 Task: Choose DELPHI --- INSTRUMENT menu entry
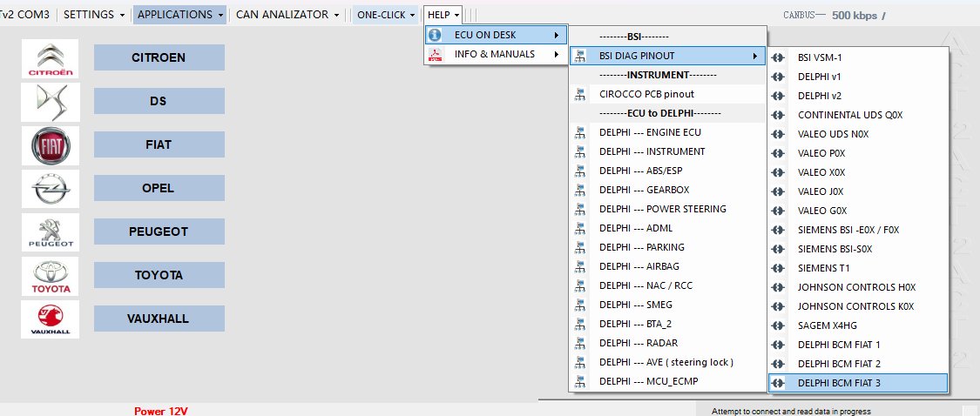click(667, 151)
